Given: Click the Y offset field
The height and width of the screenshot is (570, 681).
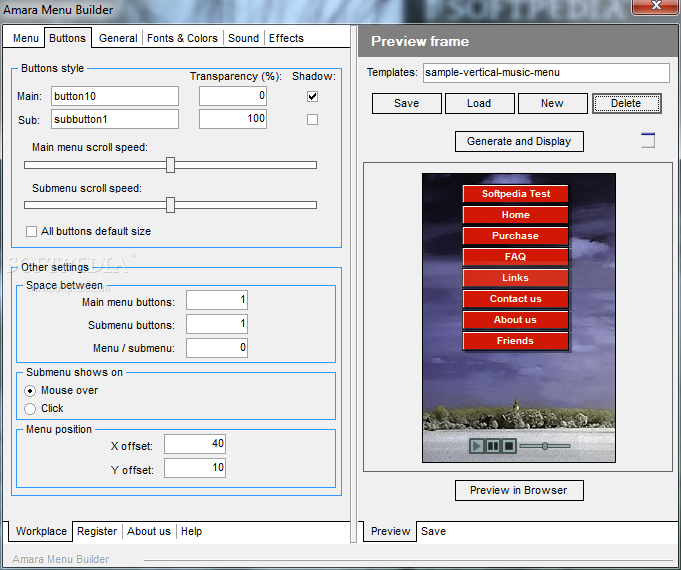Looking at the screenshot, I should 195,468.
